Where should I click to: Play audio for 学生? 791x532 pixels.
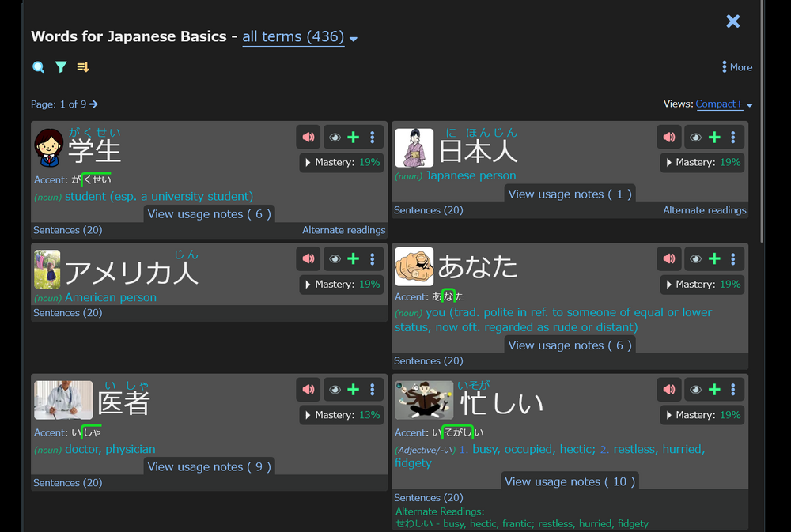(x=308, y=137)
